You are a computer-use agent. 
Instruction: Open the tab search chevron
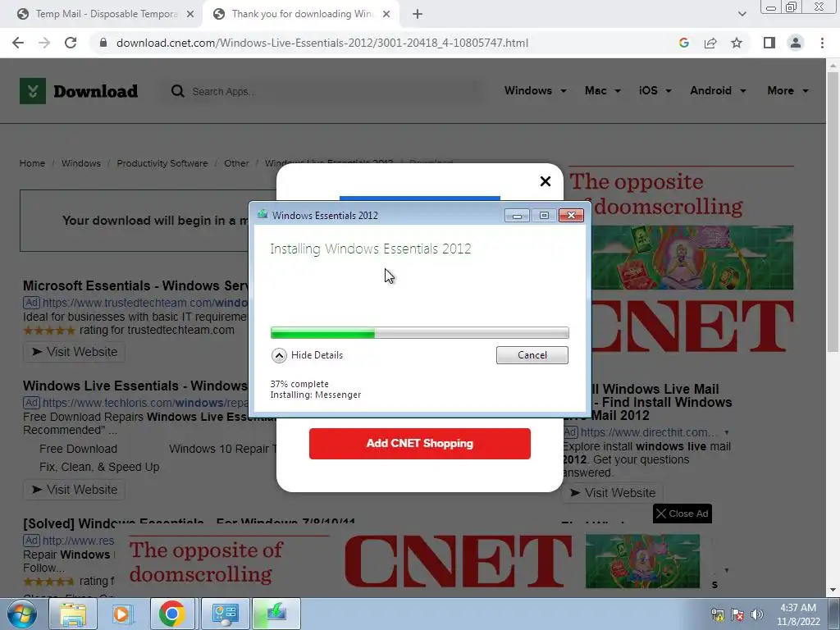click(742, 14)
